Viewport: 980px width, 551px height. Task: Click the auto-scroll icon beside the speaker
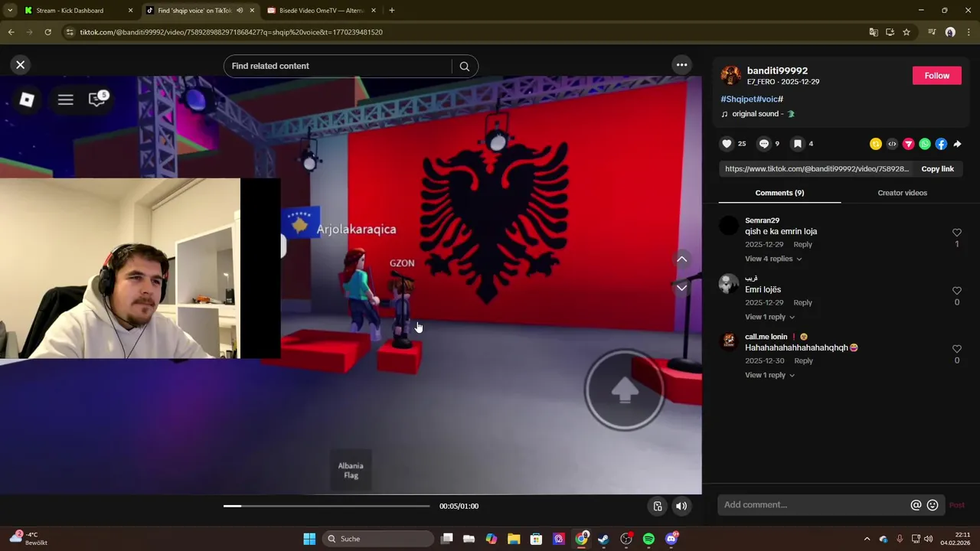pos(657,506)
